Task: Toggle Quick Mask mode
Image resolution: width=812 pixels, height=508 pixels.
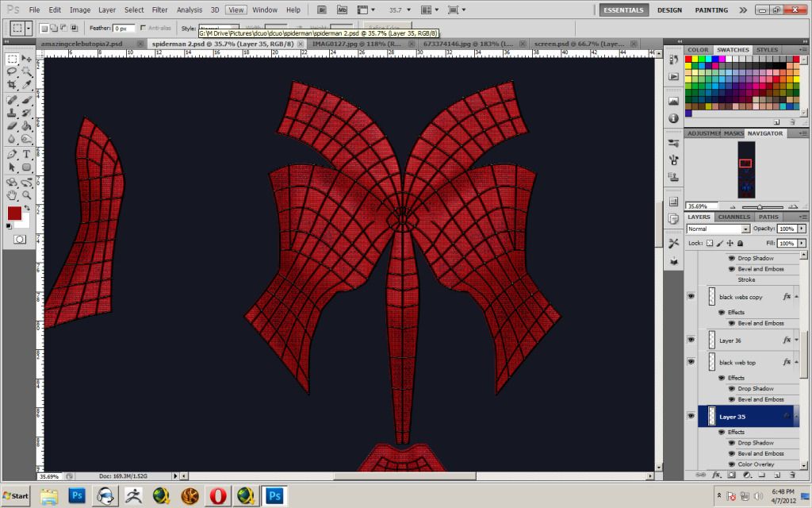Action: (20, 240)
